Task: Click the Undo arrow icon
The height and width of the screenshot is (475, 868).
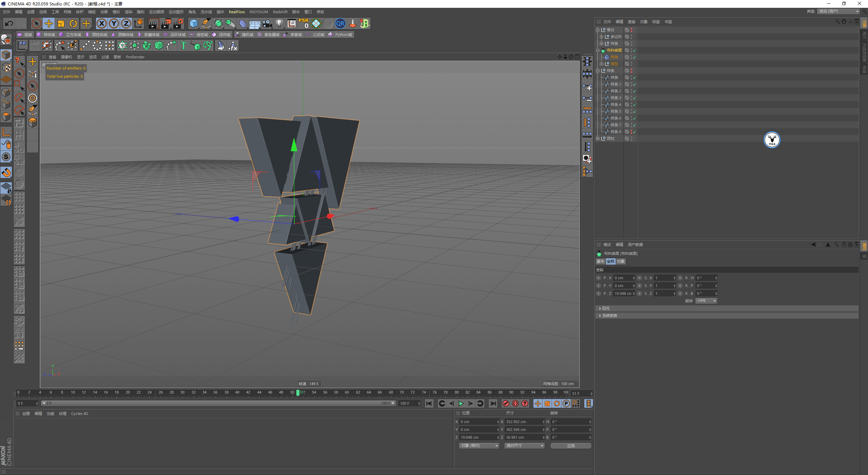Action: (9, 23)
